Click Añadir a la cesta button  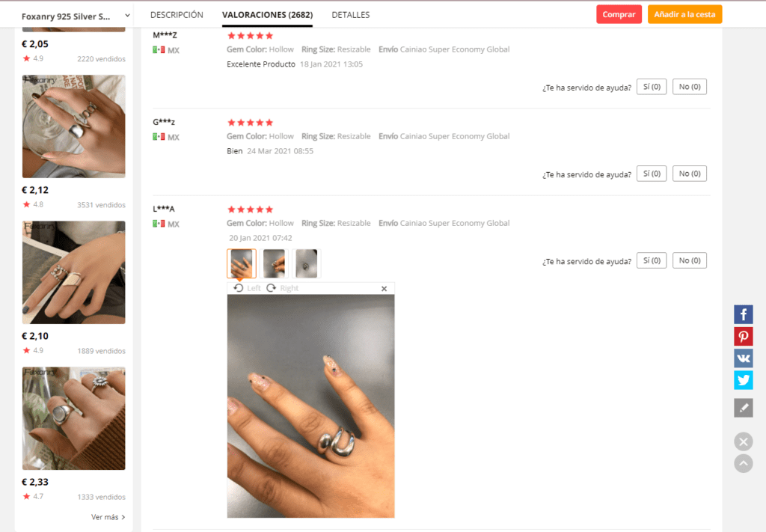[684, 14]
